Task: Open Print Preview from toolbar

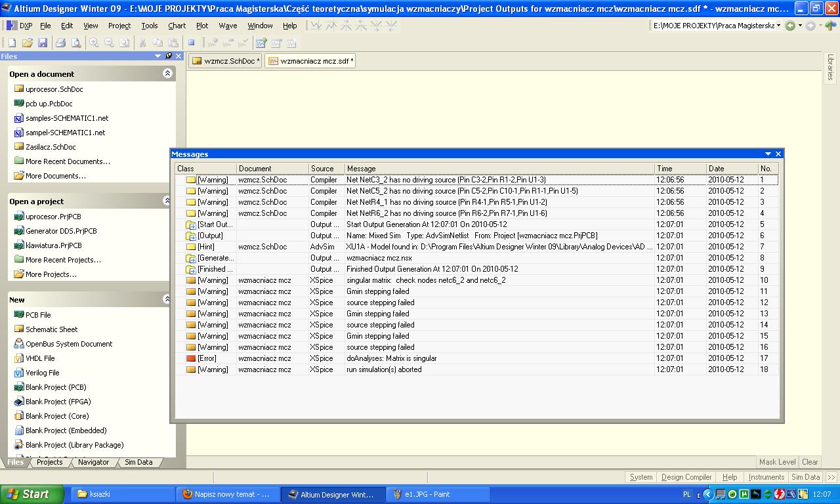Action: click(76, 43)
